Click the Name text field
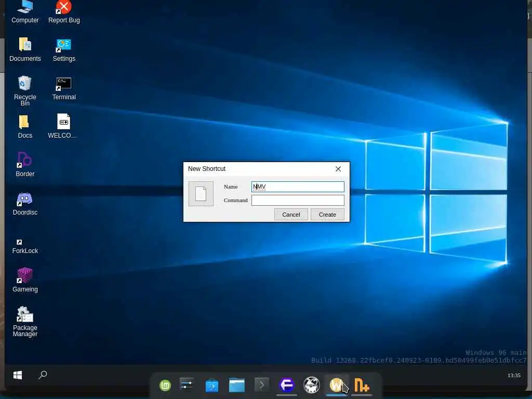 298,187
